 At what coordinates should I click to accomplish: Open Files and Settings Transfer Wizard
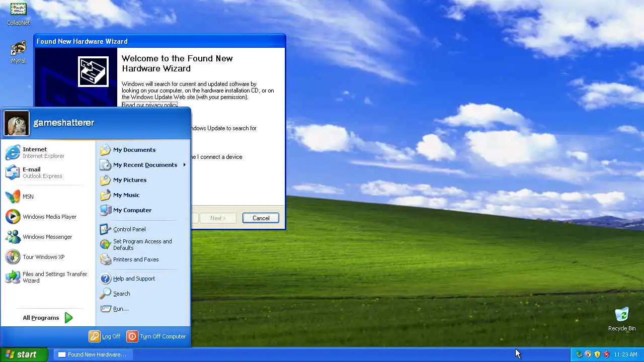coord(48,277)
